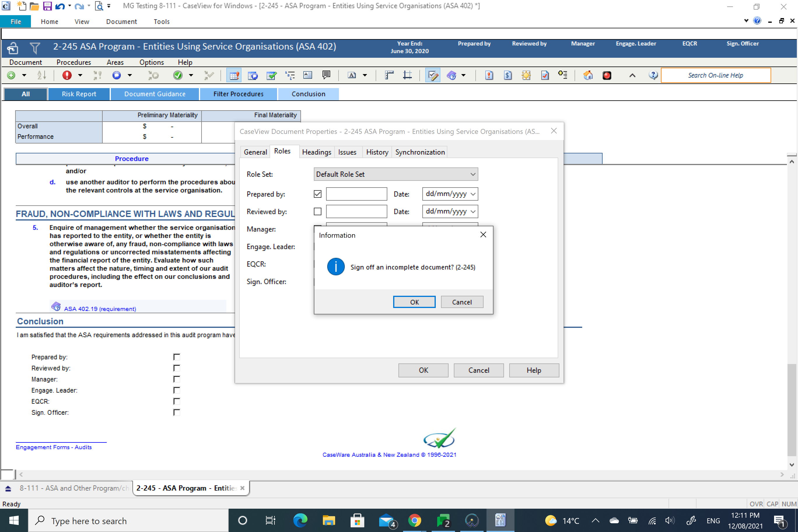Click the document with dollar sign icon
798x532 pixels.
tap(508, 75)
